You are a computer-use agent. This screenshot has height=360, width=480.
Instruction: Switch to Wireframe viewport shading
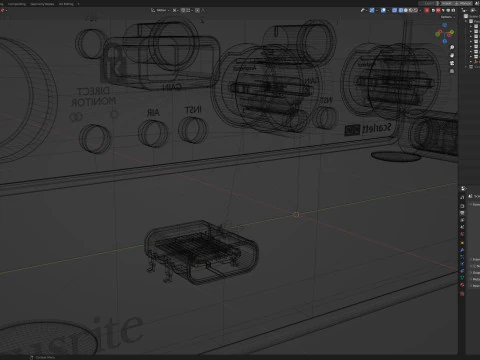click(x=401, y=10)
